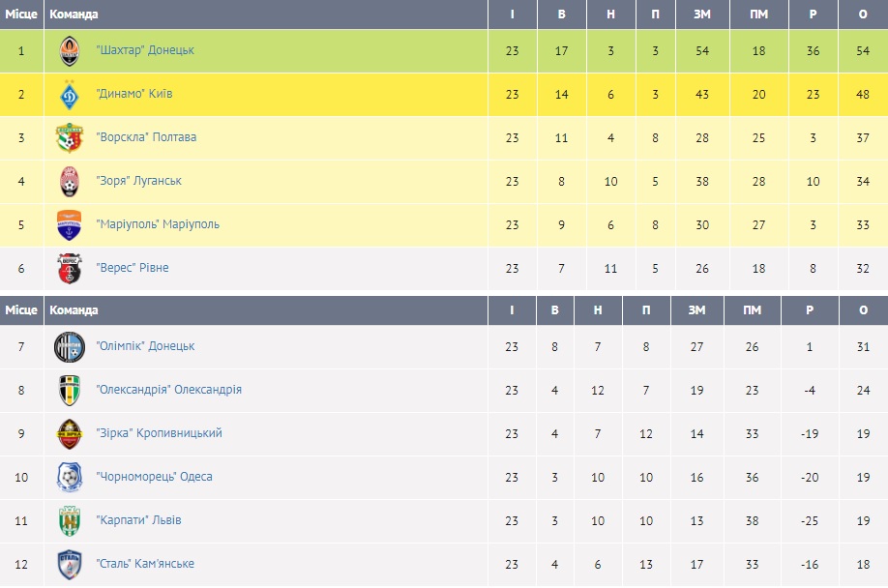888x588 pixels.
Task: Click the "Команда" header in the top table
Action: tap(74, 15)
